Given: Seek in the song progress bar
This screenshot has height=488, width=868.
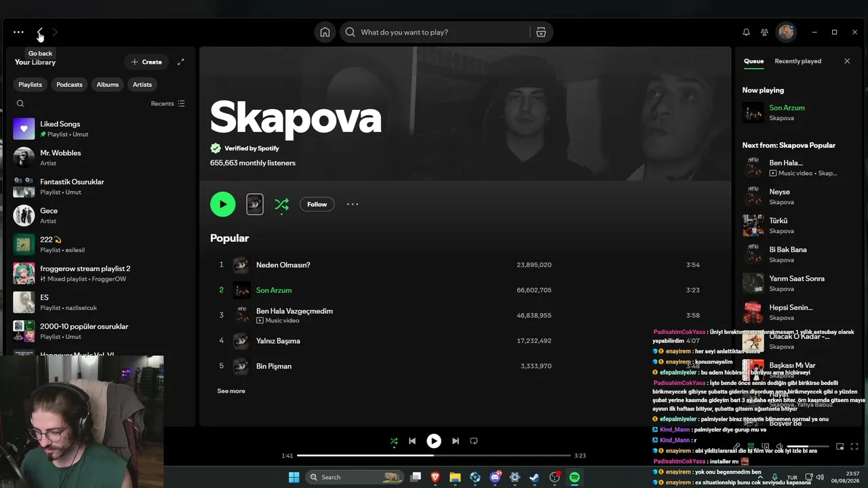Looking at the screenshot, I should point(434,455).
